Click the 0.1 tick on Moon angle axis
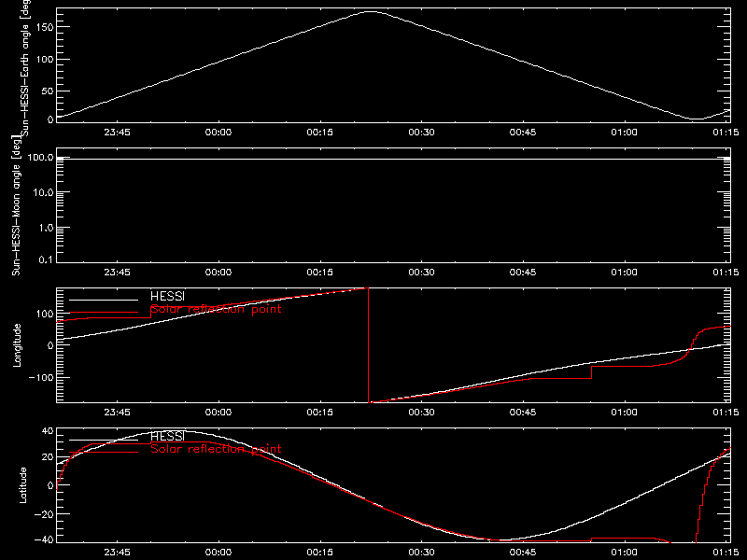This screenshot has width=747, height=560. coord(46,259)
